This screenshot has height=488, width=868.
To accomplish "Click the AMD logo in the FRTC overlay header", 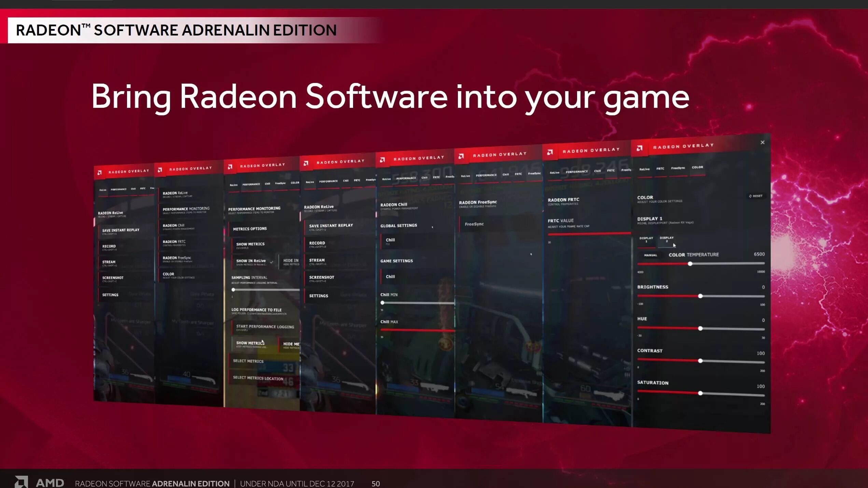I will point(550,152).
